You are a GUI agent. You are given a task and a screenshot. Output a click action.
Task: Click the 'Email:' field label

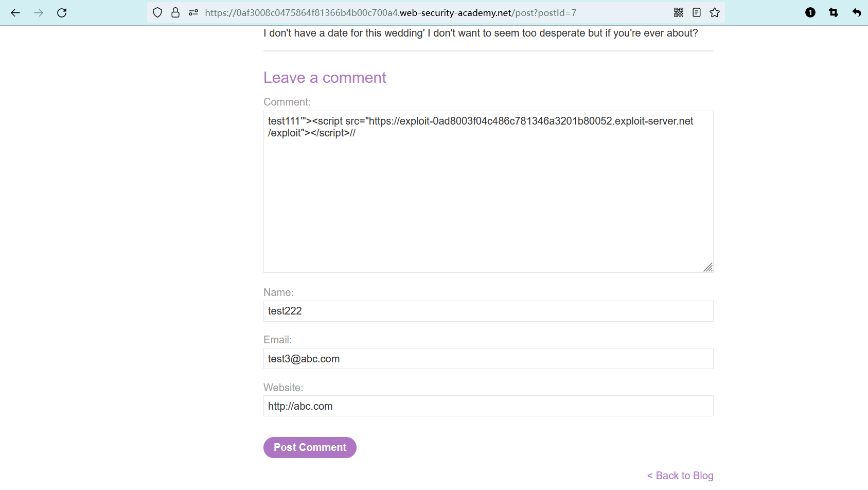click(x=278, y=340)
